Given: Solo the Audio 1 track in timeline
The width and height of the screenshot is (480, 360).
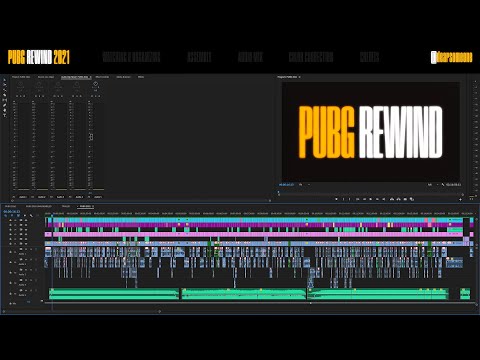Looking at the screenshot, I should pos(31,249).
